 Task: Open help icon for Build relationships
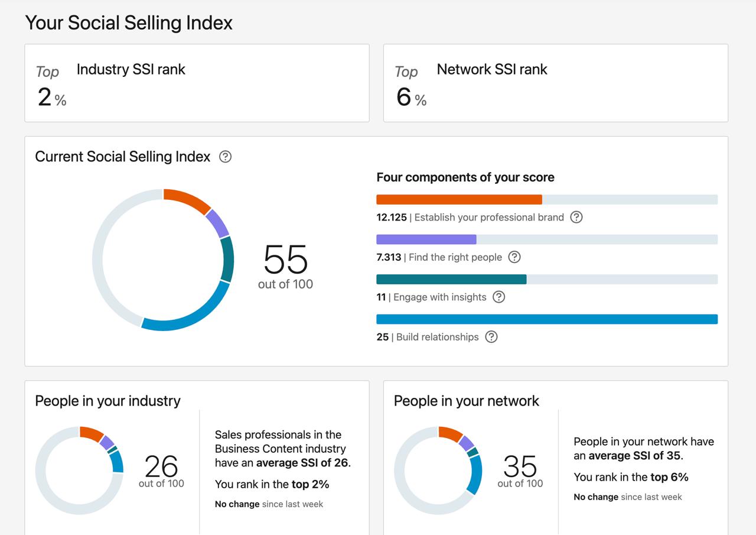pos(491,337)
